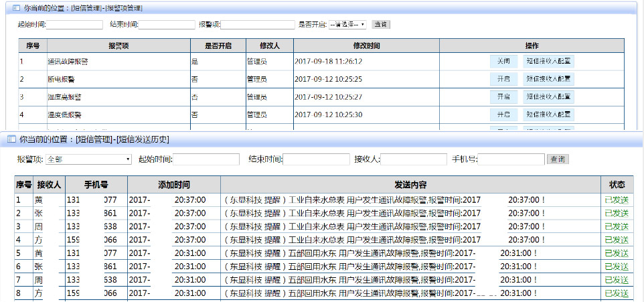The image size is (644, 302).
Task: Click the icon beside 短信发送历史 breadcrumb
Action: coord(11,139)
